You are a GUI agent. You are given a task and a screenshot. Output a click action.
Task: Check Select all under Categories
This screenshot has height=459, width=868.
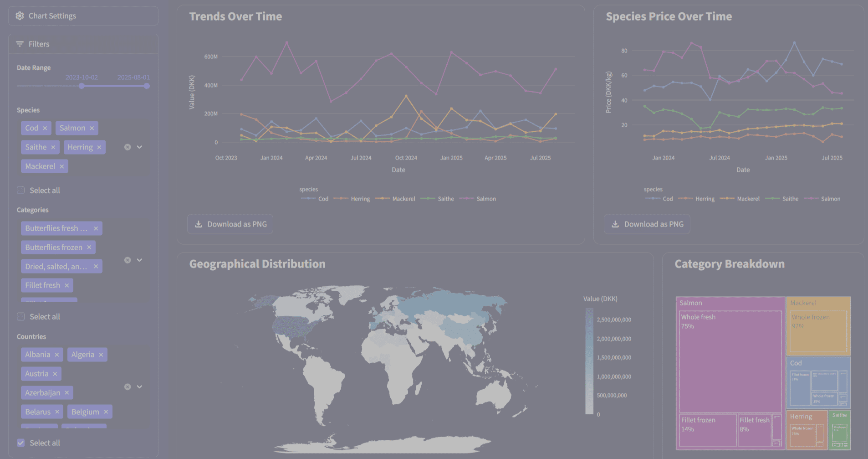(21, 317)
